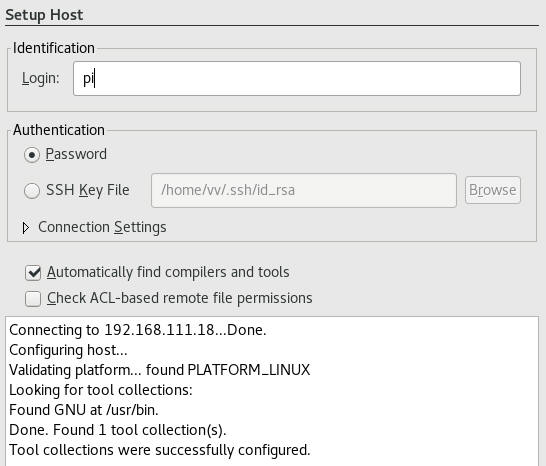This screenshot has width=546, height=466.
Task: Click the 'Done. Found 1 tool collection(s).' line
Action: coord(118,430)
